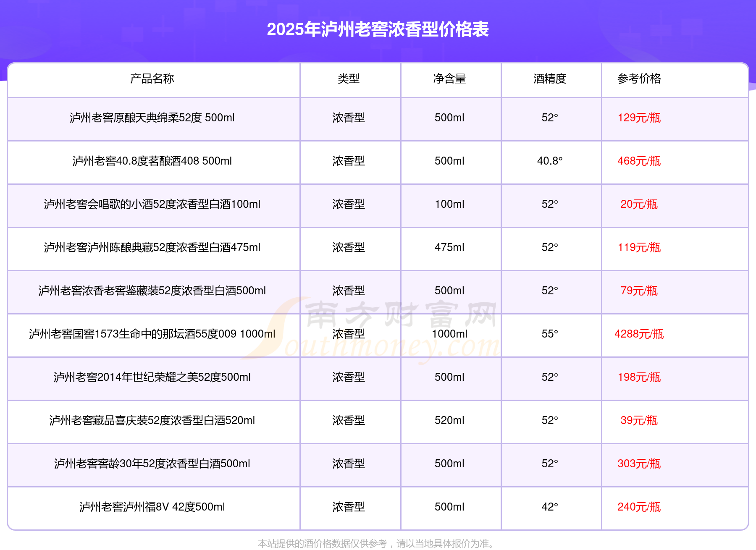Viewport: 756px width, 550px height.
Task: Click product 泸州老窖窖龄30年52度浓香型白酒500ml
Action: pos(152,464)
